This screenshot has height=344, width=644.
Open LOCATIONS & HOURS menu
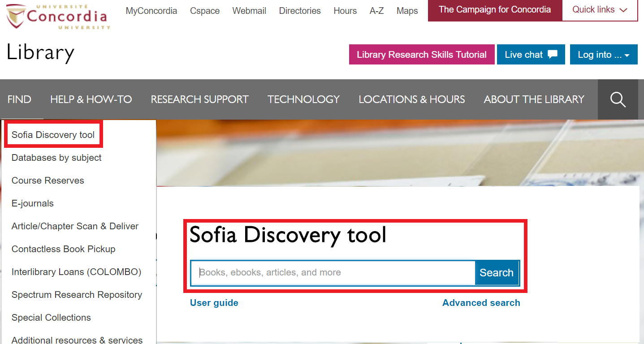point(411,99)
